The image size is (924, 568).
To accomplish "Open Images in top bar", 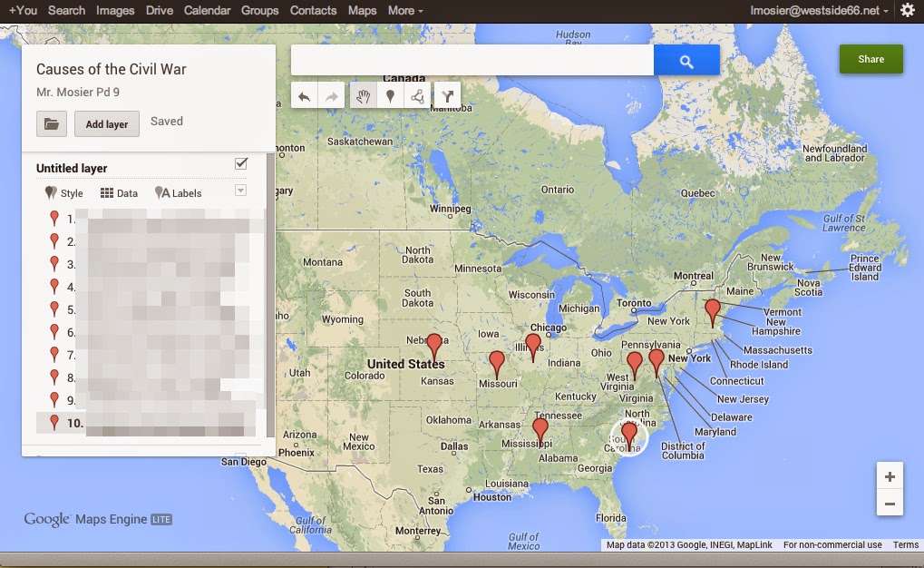I will [115, 11].
